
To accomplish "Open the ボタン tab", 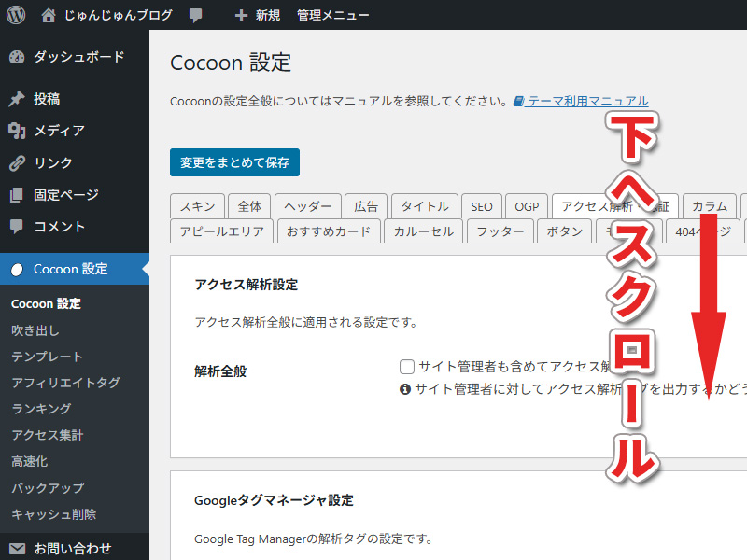I will point(565,231).
